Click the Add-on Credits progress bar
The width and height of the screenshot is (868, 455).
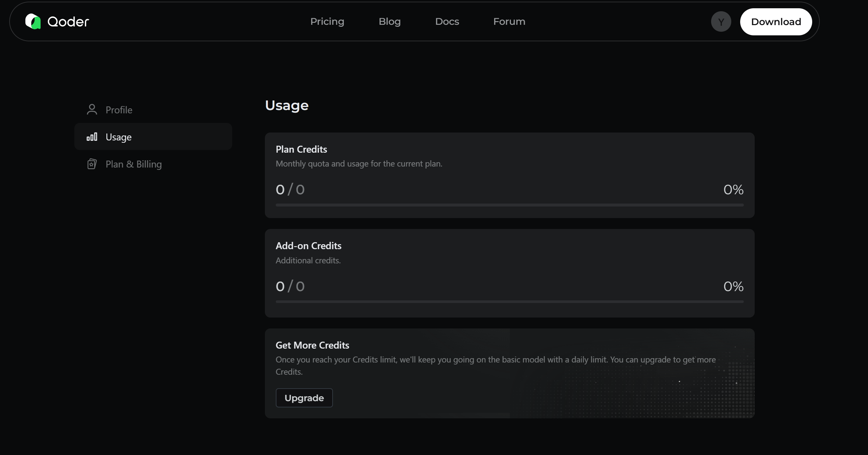click(x=509, y=302)
